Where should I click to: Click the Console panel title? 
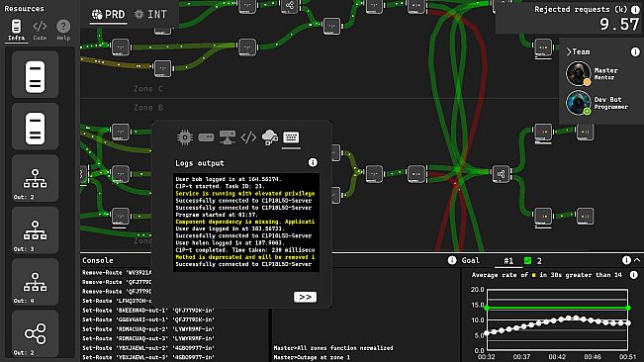pos(98,260)
